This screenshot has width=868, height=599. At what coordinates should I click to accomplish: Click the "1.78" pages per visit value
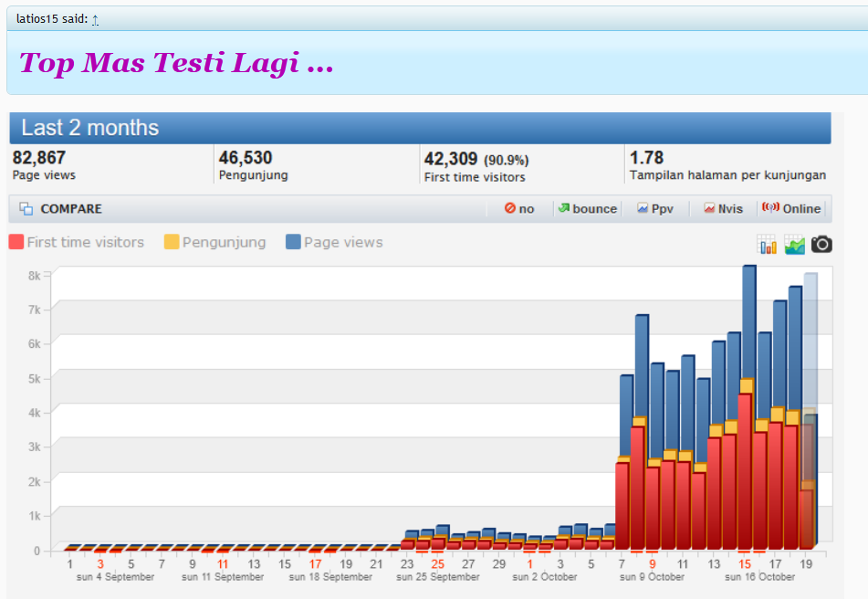click(x=646, y=158)
